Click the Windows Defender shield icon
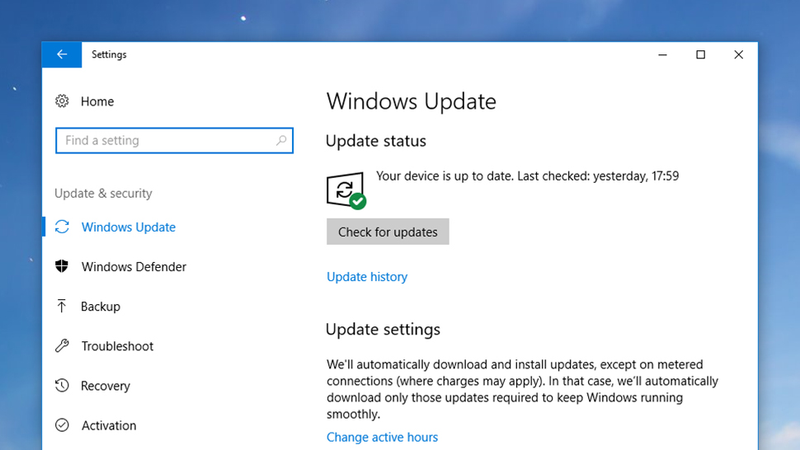This screenshot has height=450, width=800. (62, 266)
